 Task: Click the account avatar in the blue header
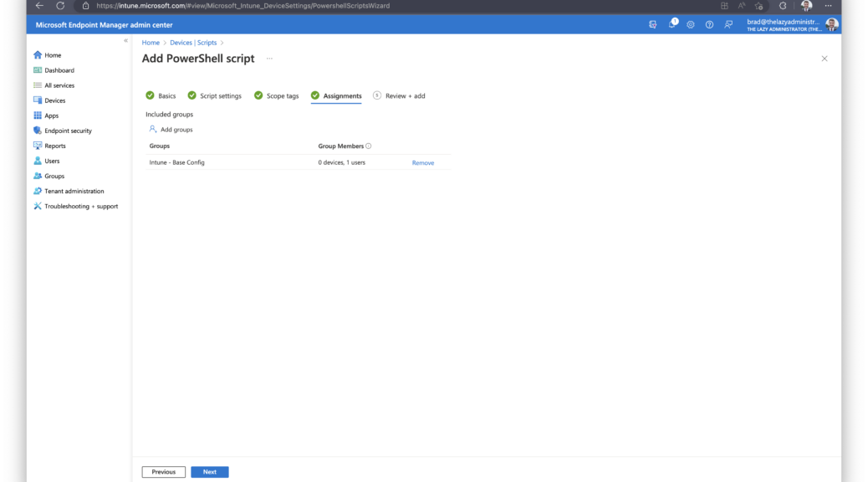pos(831,24)
